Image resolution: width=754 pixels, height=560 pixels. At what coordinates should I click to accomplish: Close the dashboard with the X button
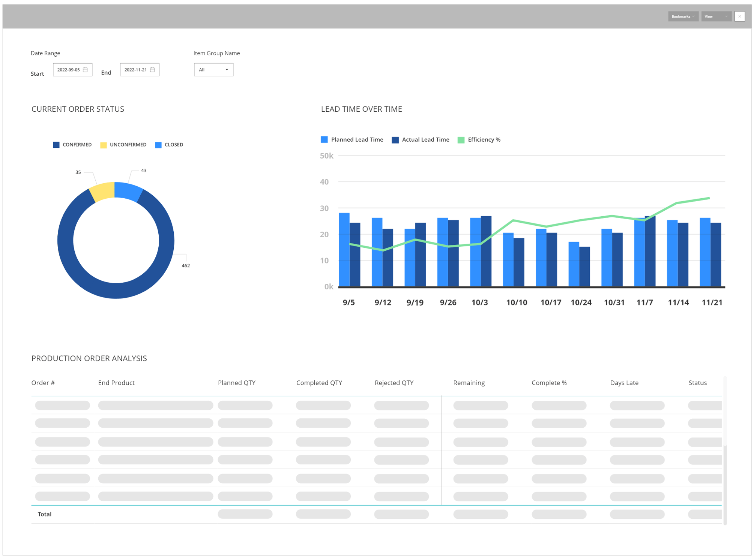point(739,16)
